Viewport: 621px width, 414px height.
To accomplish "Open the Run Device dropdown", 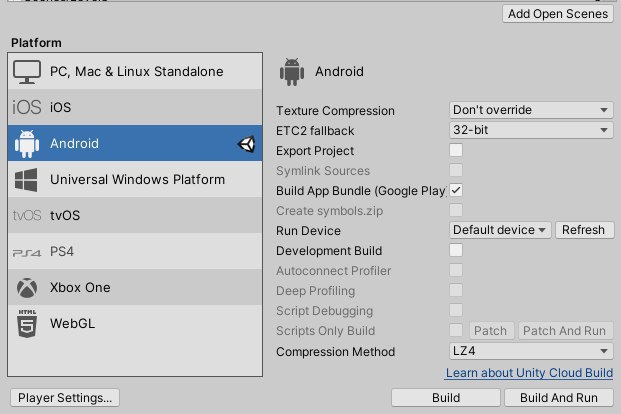I will point(500,230).
